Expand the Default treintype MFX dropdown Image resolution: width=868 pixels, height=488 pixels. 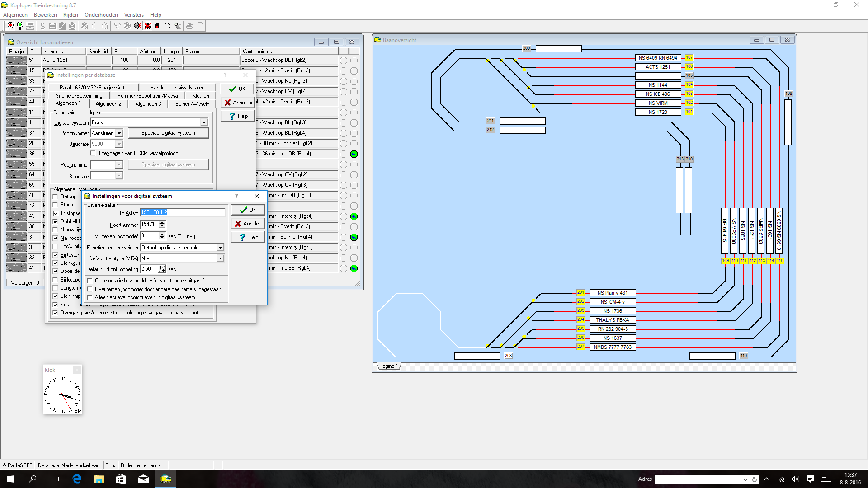coord(220,258)
